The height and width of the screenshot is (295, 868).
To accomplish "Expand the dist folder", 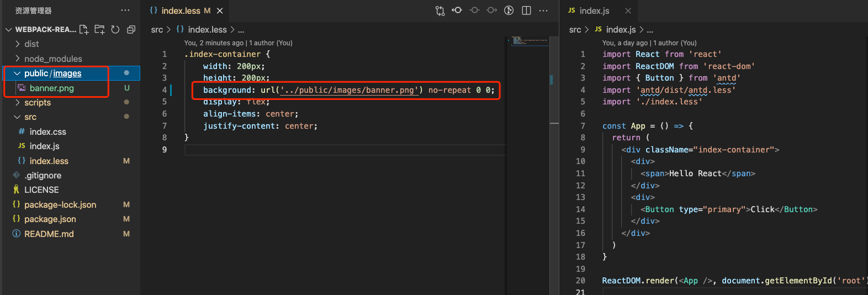I will (x=31, y=44).
